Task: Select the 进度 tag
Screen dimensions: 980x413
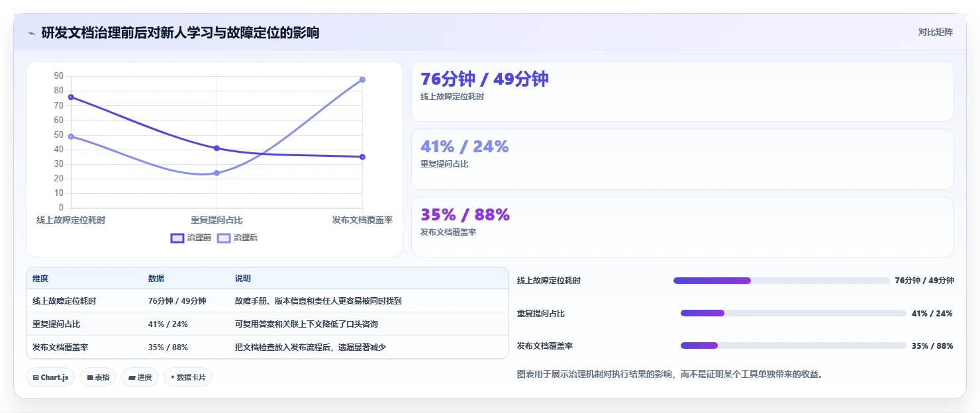Action: [x=140, y=377]
